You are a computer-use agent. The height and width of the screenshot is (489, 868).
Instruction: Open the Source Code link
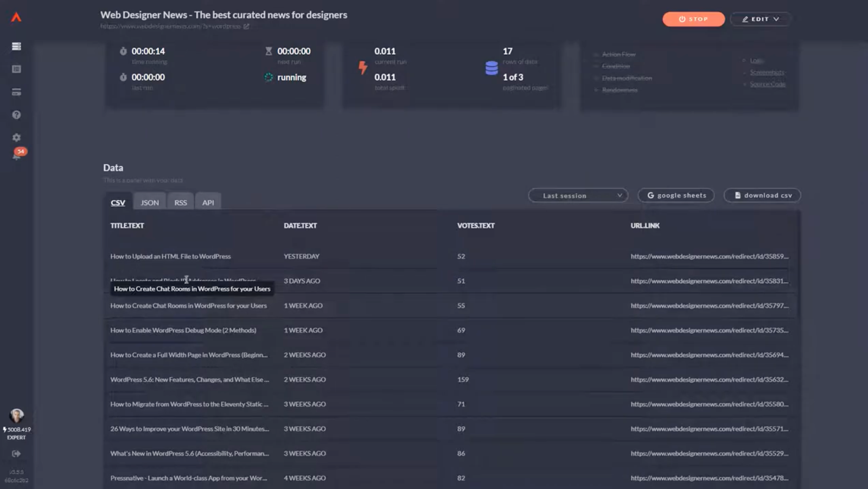pos(768,84)
